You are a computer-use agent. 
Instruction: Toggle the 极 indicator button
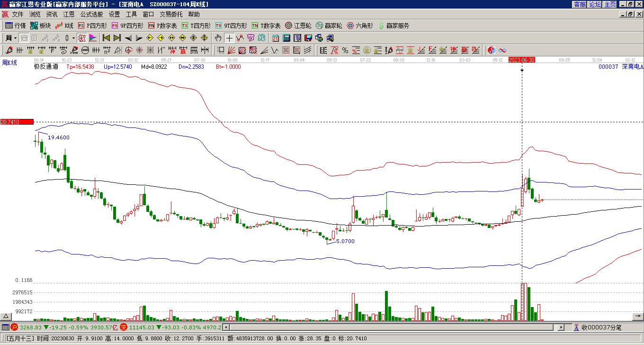coord(82,38)
